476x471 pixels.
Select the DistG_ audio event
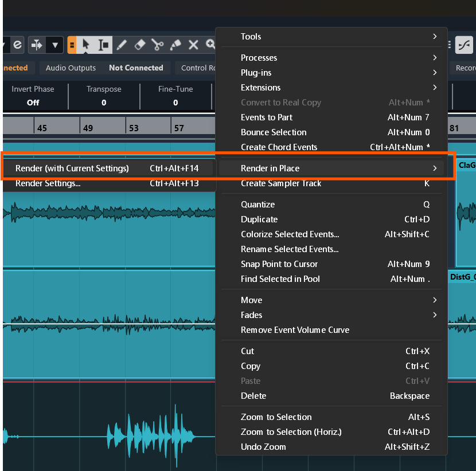tap(462, 324)
